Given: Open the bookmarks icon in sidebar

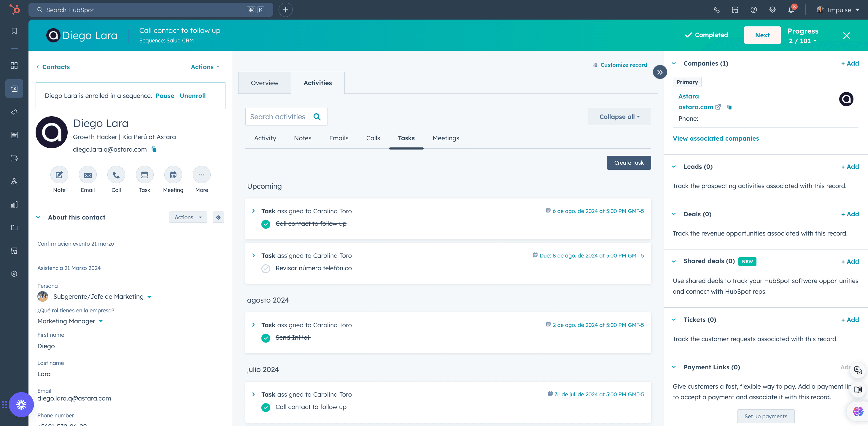Looking at the screenshot, I should 14,31.
